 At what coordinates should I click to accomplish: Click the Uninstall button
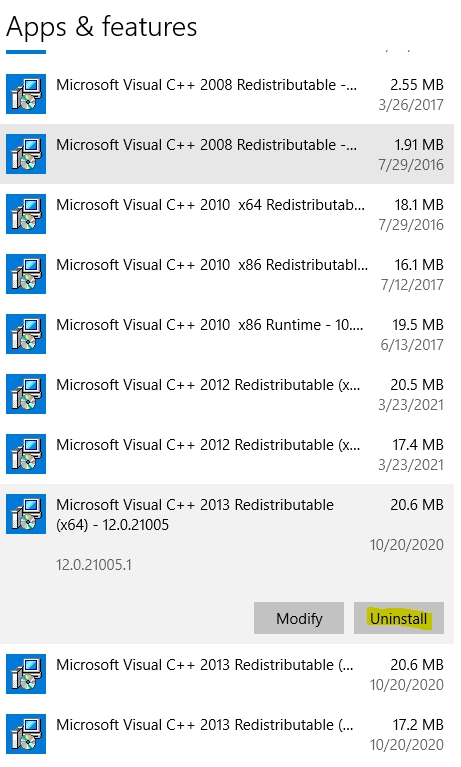(x=398, y=618)
